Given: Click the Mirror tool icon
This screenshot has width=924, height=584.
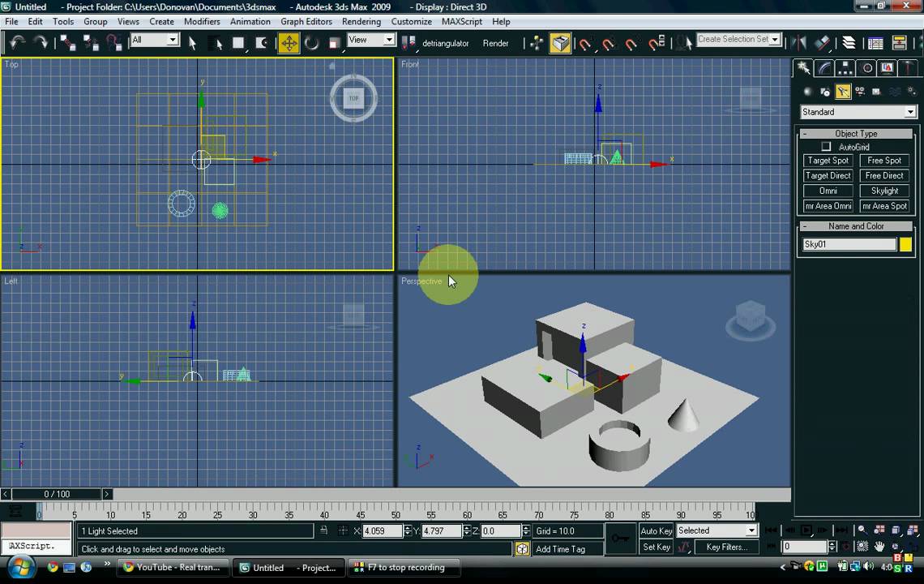Looking at the screenshot, I should pos(798,42).
